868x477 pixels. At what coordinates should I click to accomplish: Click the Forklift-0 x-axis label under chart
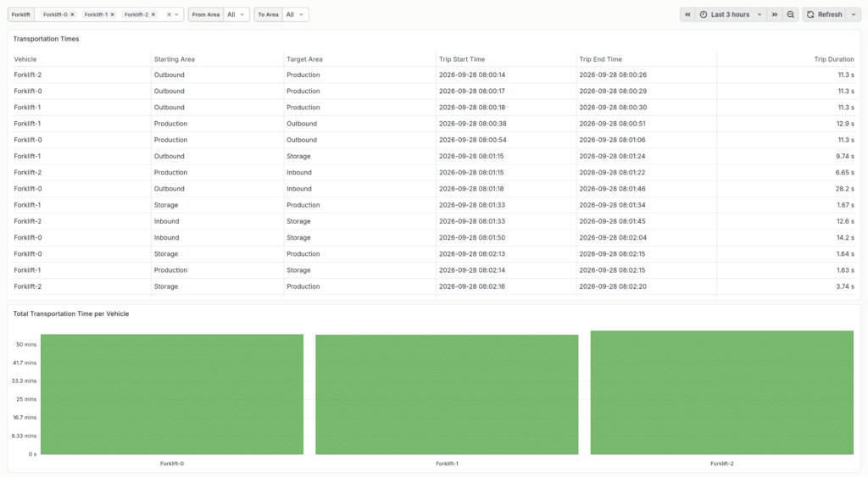pyautogui.click(x=171, y=463)
